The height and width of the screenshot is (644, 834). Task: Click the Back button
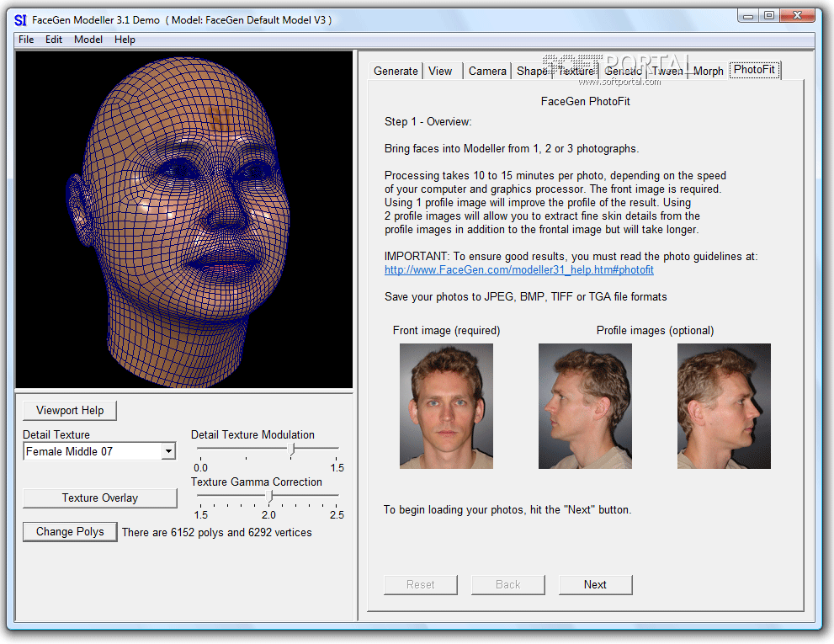point(508,584)
